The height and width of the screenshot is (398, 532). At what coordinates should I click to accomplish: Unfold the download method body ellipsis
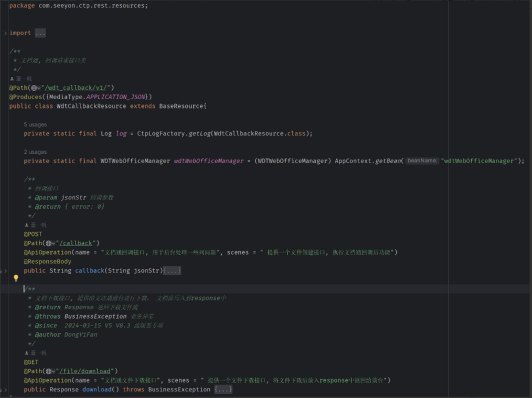[224, 390]
